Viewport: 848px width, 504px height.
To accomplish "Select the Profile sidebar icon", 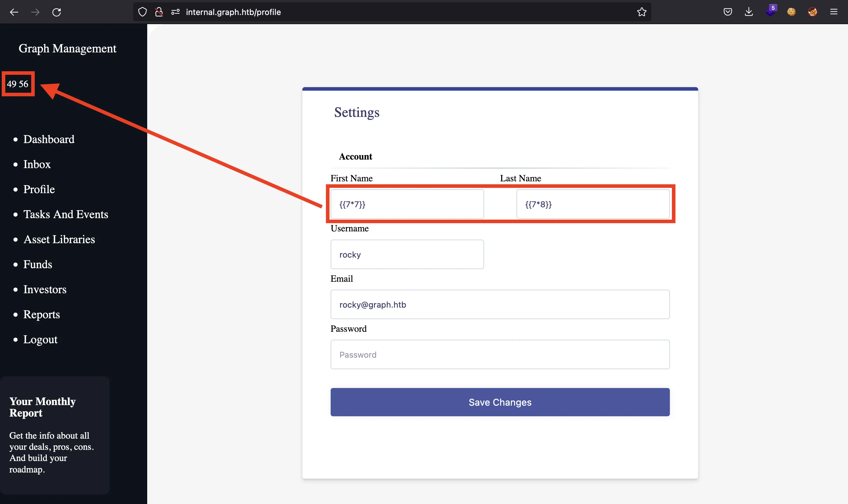I will pos(38,189).
